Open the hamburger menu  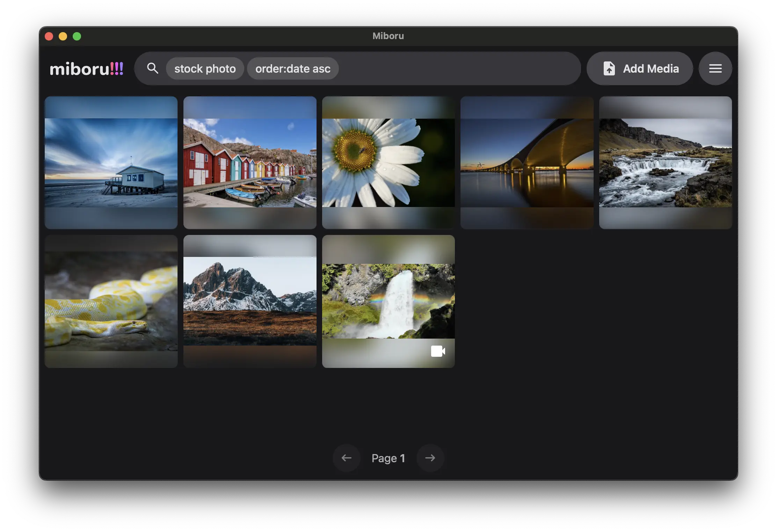[715, 68]
